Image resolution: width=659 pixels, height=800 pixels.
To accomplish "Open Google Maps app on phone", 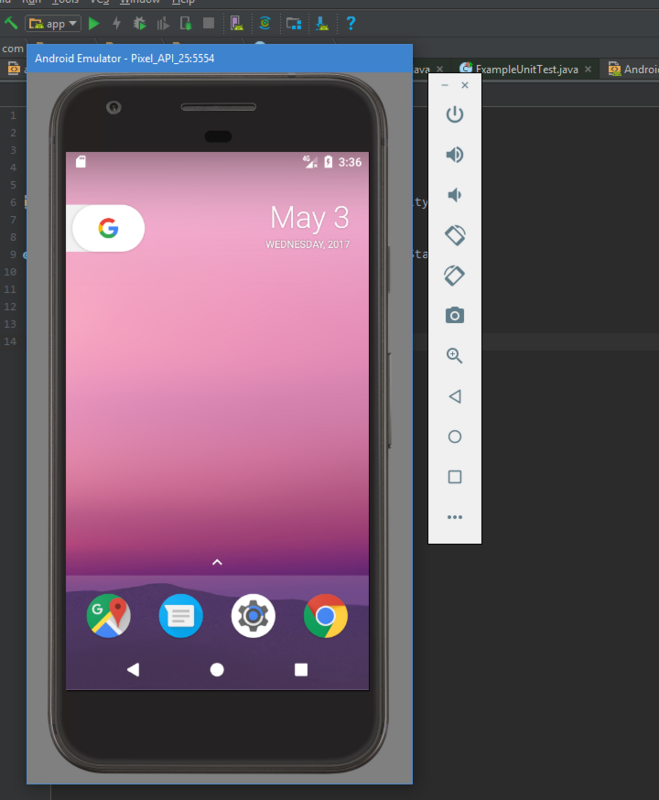I will (x=109, y=616).
